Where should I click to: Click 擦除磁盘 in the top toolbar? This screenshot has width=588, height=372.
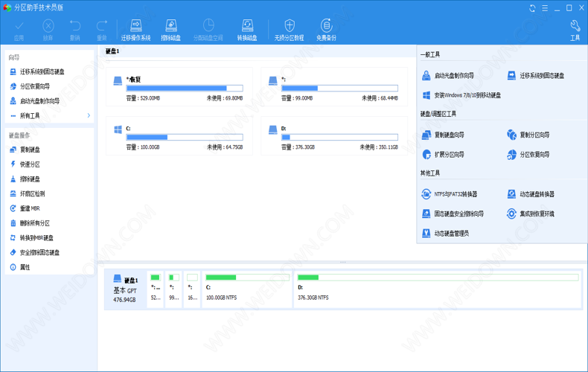[171, 30]
